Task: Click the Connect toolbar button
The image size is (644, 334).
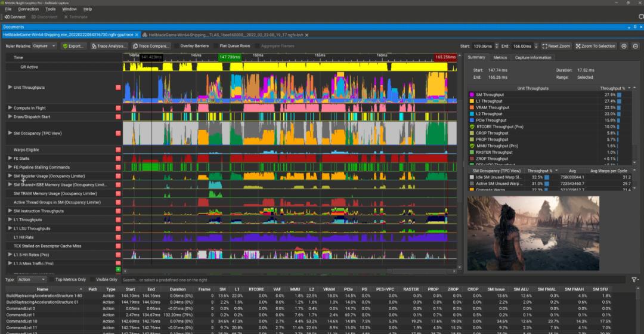Action: click(15, 17)
